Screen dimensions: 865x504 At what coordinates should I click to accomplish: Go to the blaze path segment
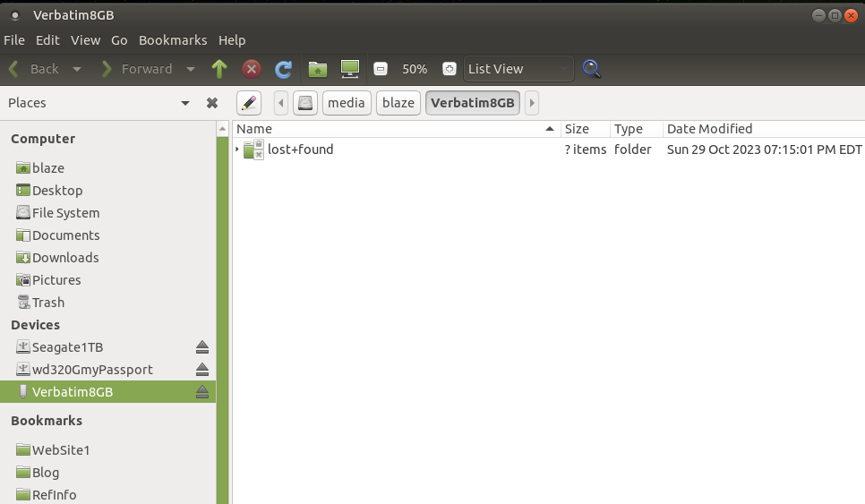pyautogui.click(x=398, y=103)
